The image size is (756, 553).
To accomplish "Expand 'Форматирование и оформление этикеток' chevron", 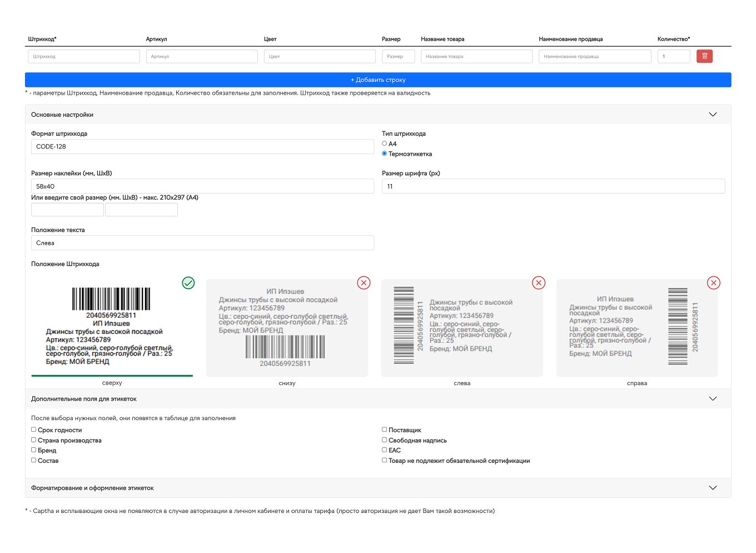I will 713,488.
